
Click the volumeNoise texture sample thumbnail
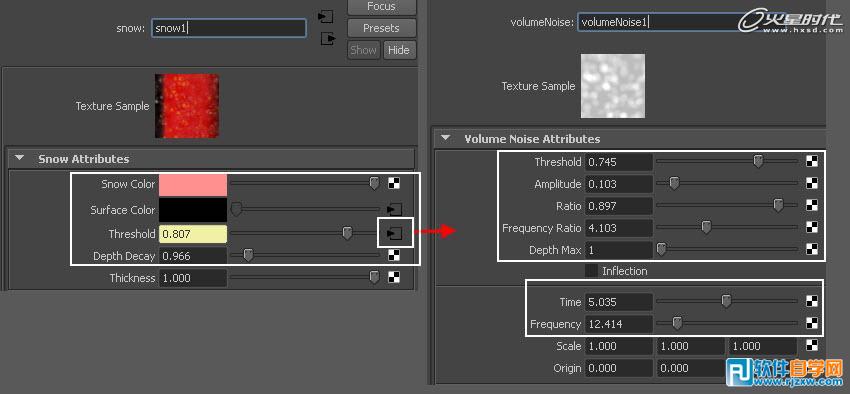pyautogui.click(x=613, y=86)
